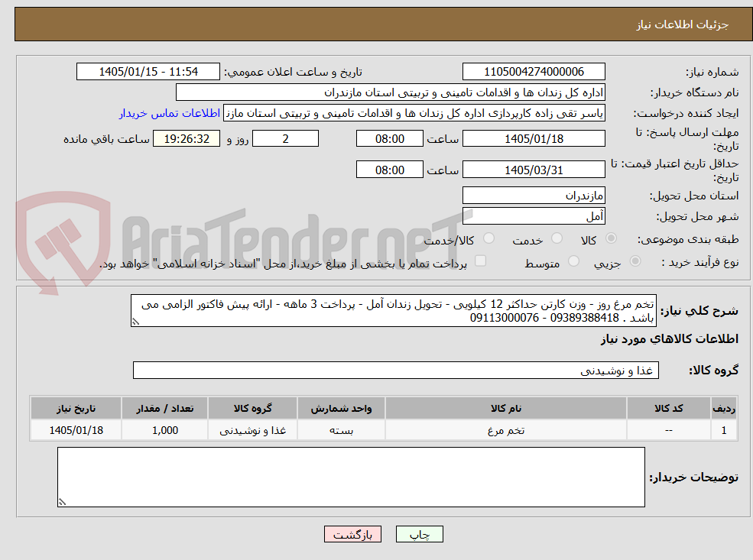This screenshot has height=560, width=753.
Task: Click the غذا و نوشیدنی cell in table row
Action: click(252, 430)
